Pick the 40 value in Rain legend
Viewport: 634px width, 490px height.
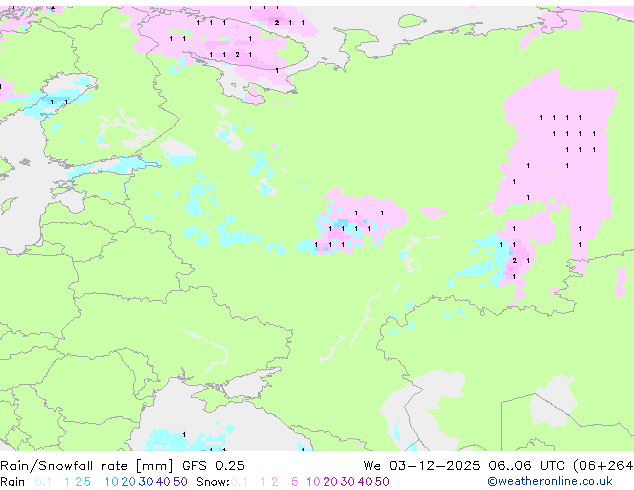163,482
